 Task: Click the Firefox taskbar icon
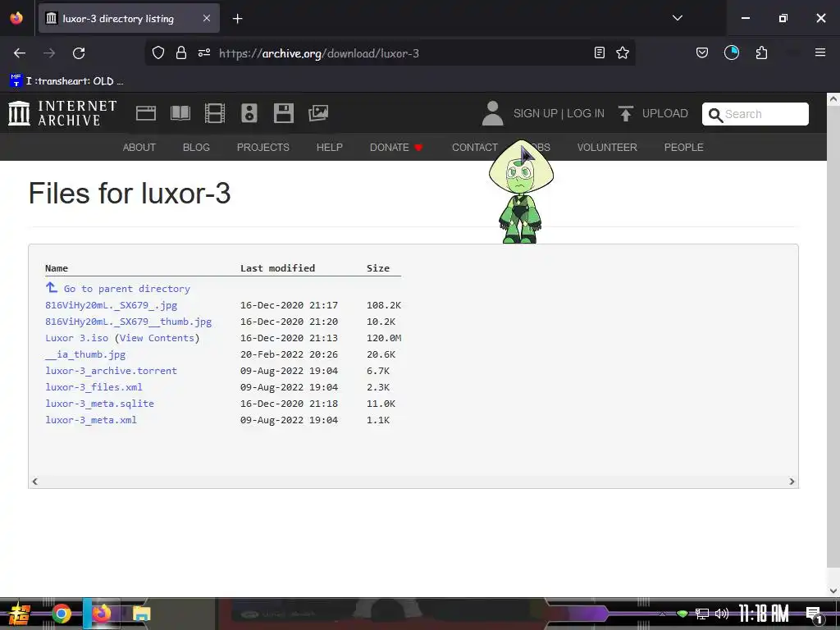(x=101, y=613)
